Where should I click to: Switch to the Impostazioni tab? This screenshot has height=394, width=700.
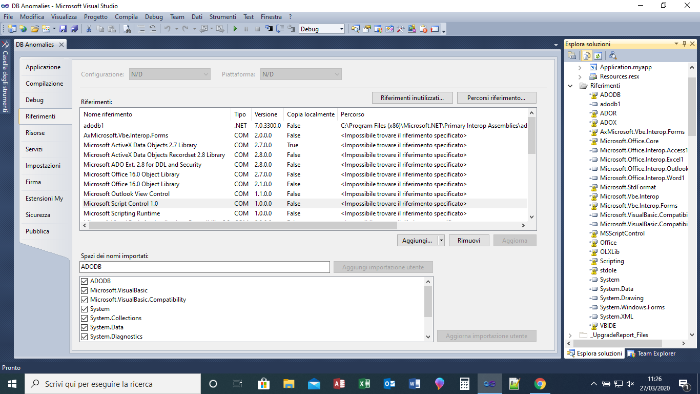(x=43, y=166)
